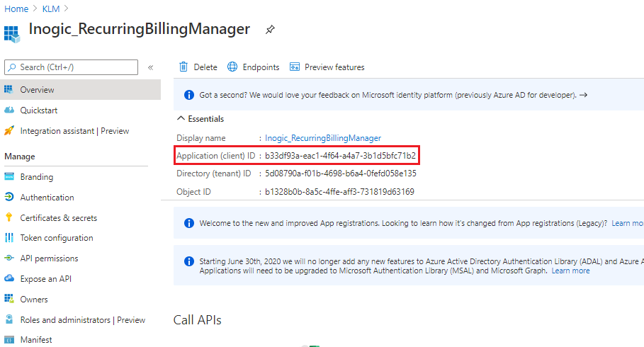Click the Roles and administrators icon
644x347 pixels.
point(9,319)
